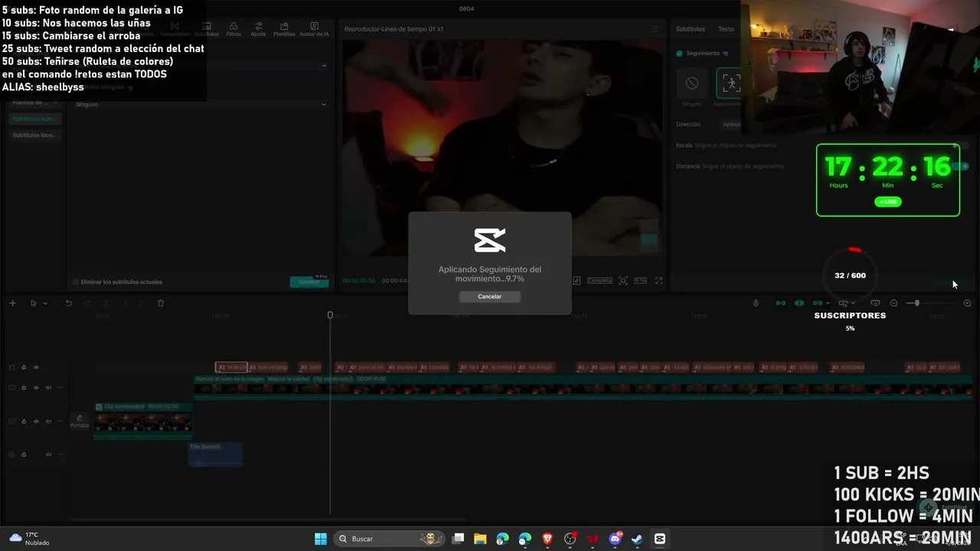This screenshot has height=551, width=980.
Task: Select the first caption clip on timeline
Action: point(231,368)
